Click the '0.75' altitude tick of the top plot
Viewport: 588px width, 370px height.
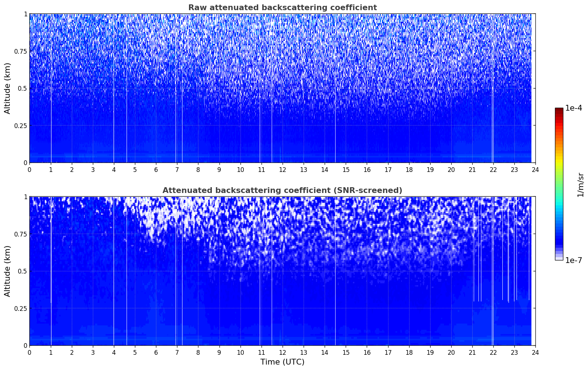click(20, 52)
